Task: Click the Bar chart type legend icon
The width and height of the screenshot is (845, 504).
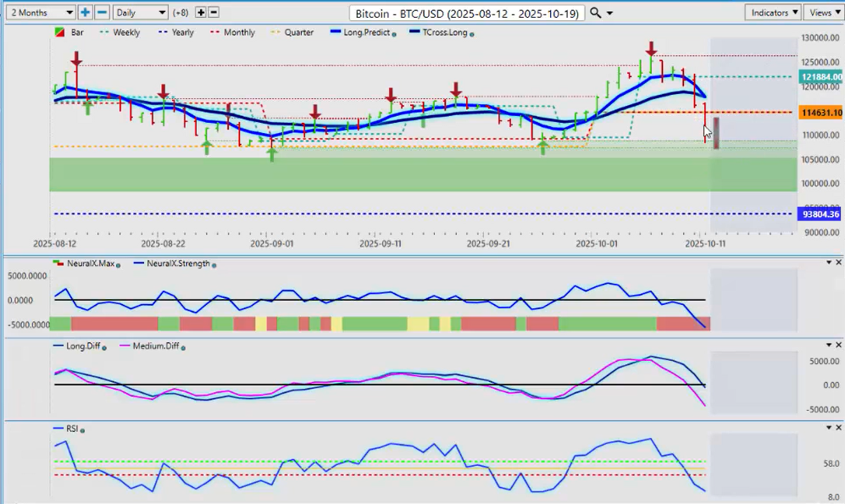Action: pos(57,32)
